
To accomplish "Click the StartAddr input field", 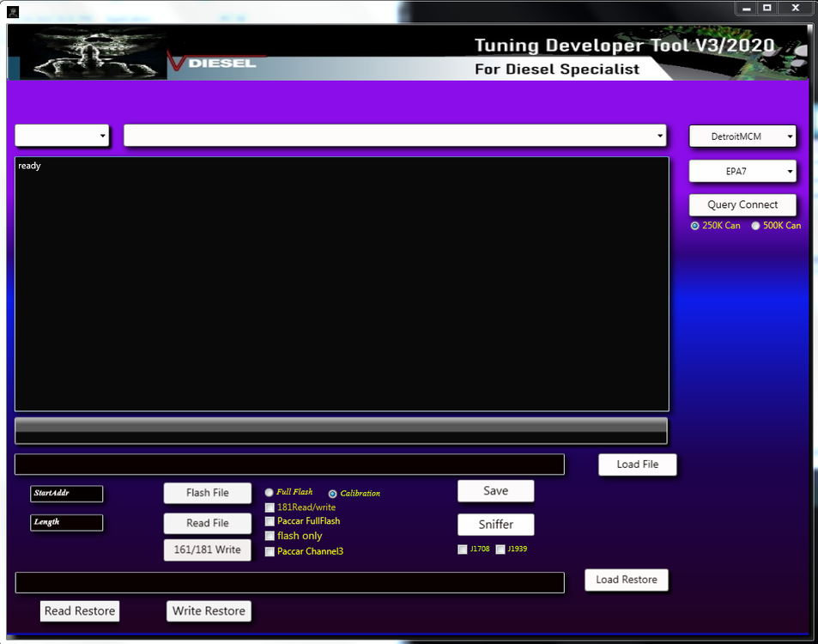I will point(67,494).
